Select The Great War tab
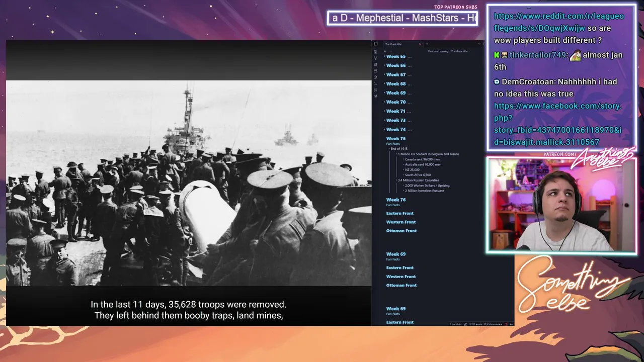This screenshot has height=362, width=644. point(403,44)
